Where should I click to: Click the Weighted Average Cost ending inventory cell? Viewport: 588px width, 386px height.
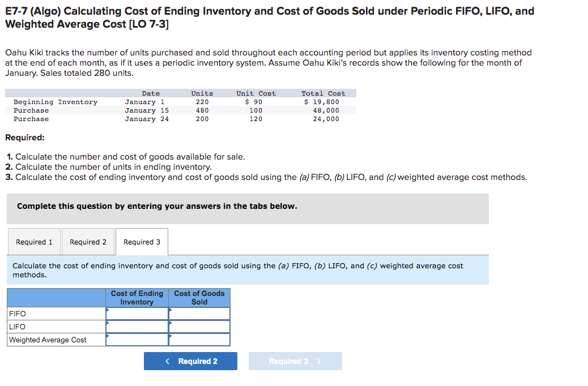pos(137,340)
